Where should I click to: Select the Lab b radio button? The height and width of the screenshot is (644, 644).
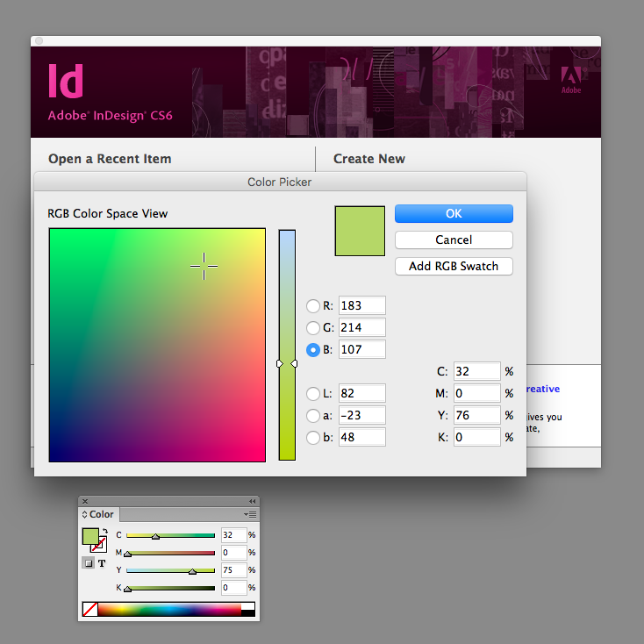pyautogui.click(x=313, y=438)
